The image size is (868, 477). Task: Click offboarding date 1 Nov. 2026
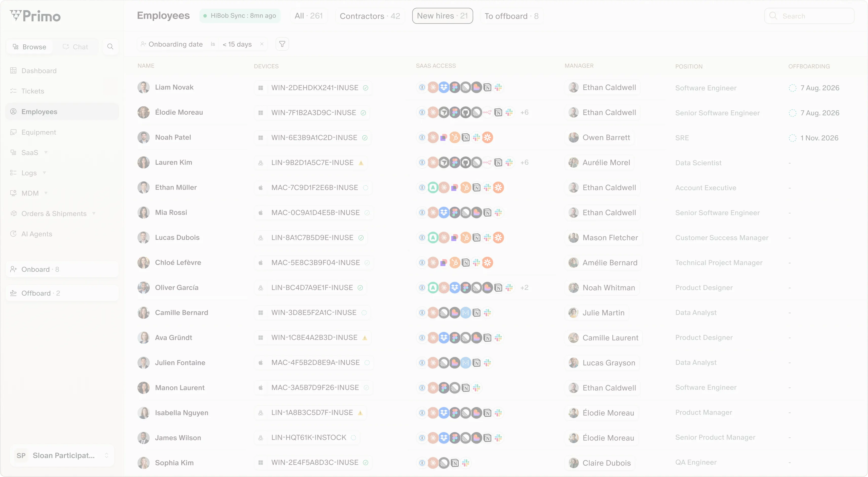819,138
